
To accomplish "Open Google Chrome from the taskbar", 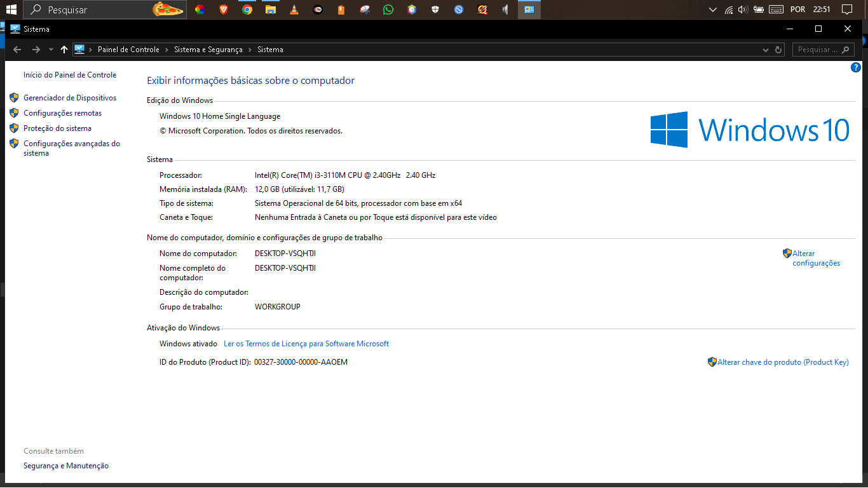I will coord(247,10).
